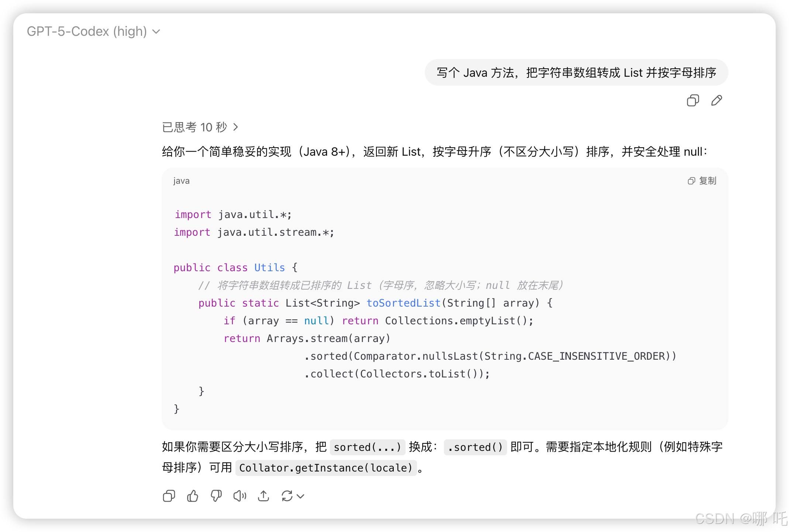The image size is (789, 532).
Task: Click 复制 to copy the Java code
Action: 707,181
